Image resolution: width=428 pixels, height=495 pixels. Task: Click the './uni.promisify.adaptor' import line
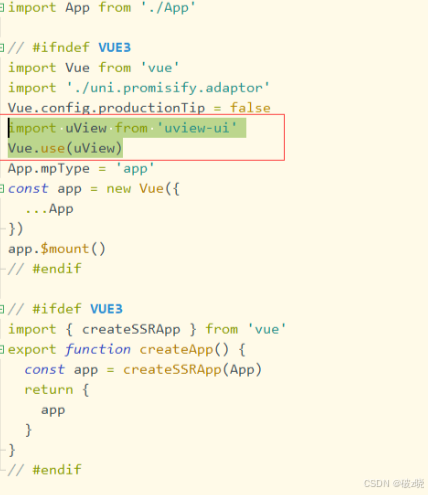(139, 88)
